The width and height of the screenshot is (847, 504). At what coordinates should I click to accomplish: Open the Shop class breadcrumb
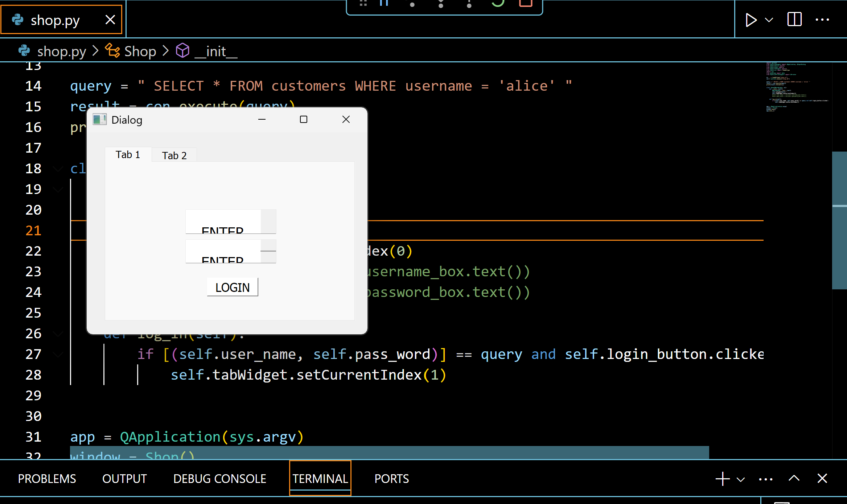pyautogui.click(x=140, y=51)
